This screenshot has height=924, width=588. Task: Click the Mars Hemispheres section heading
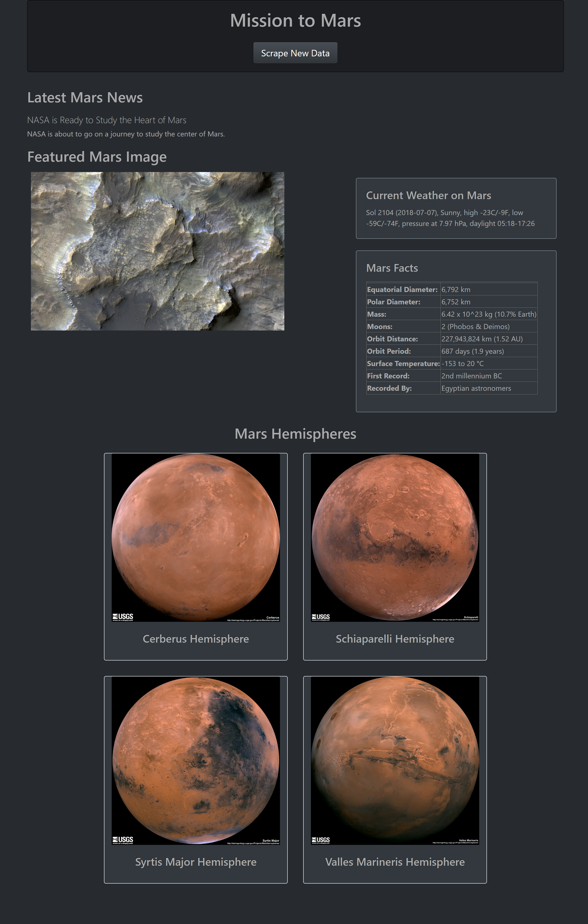[295, 434]
